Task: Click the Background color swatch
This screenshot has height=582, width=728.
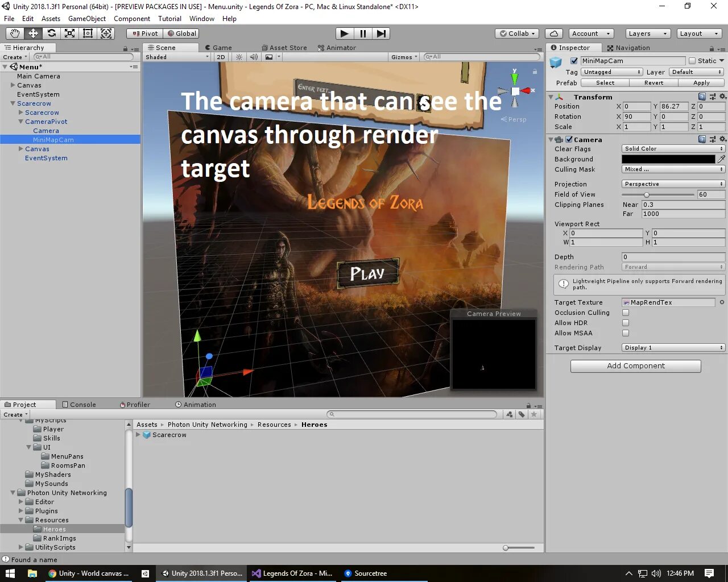Action: point(668,159)
